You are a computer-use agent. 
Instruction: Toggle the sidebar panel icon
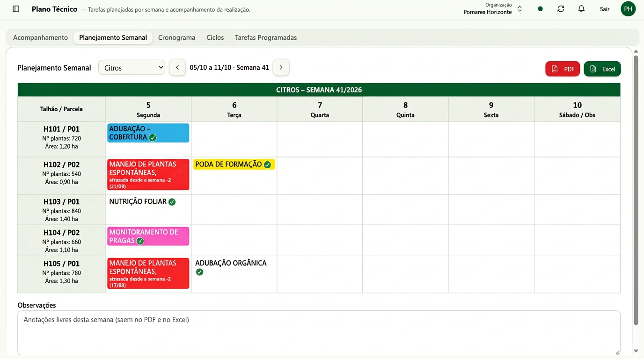16,9
